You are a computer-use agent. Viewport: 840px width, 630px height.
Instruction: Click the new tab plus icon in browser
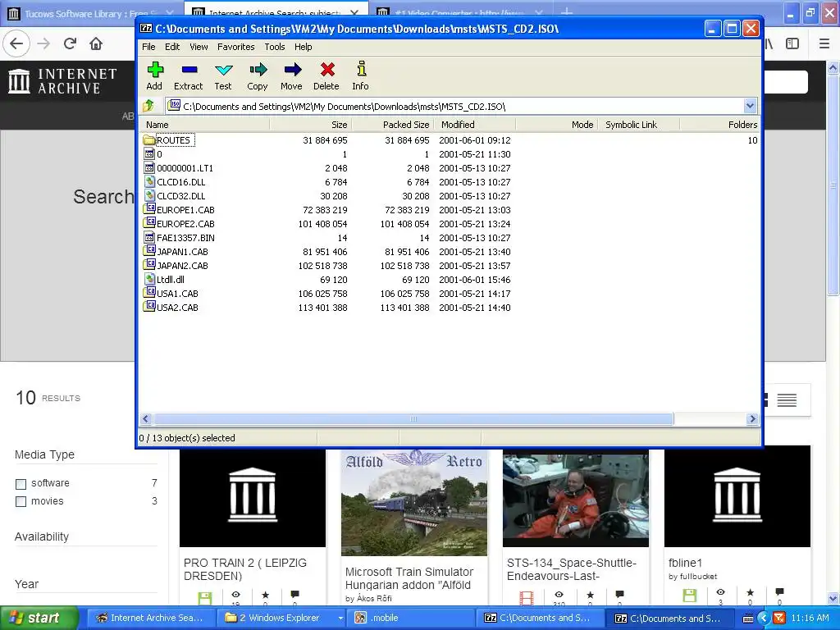(x=567, y=11)
